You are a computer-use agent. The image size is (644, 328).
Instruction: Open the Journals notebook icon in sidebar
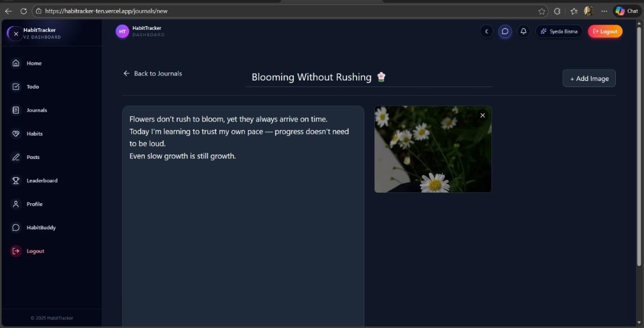16,110
